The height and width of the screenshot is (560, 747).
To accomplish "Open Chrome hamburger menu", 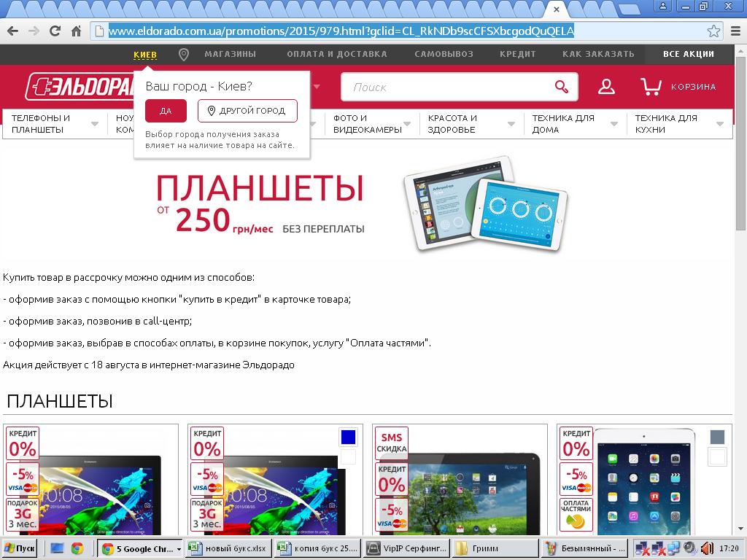I will (x=735, y=31).
